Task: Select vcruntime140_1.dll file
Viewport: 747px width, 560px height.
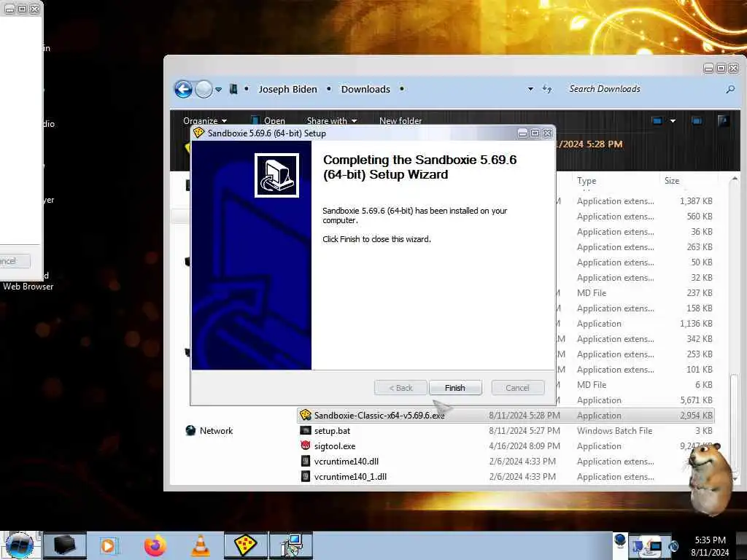Action: [506, 476]
